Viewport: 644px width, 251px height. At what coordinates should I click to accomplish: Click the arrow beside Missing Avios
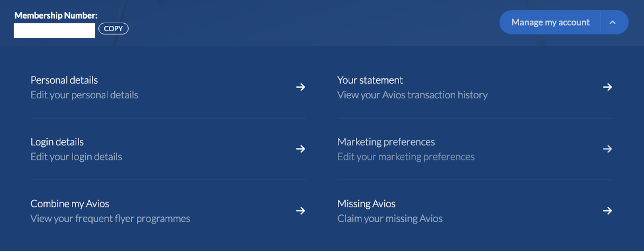click(x=608, y=211)
